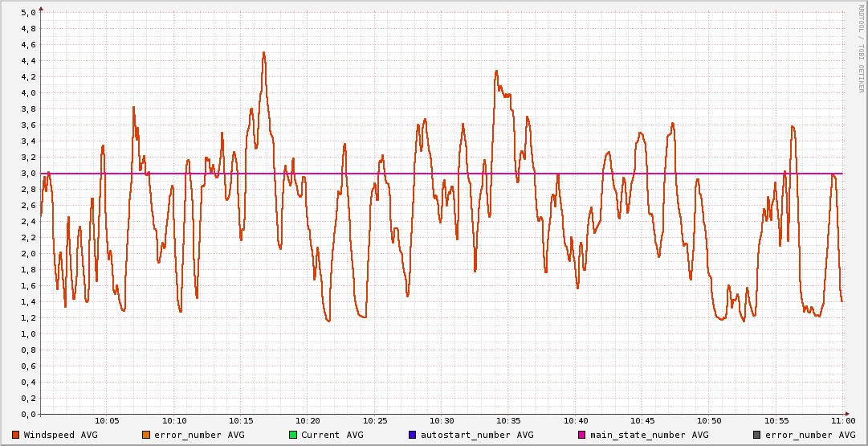Click the blue autostart_number AVG legend swatch
This screenshot has height=446, width=868.
tap(412, 435)
